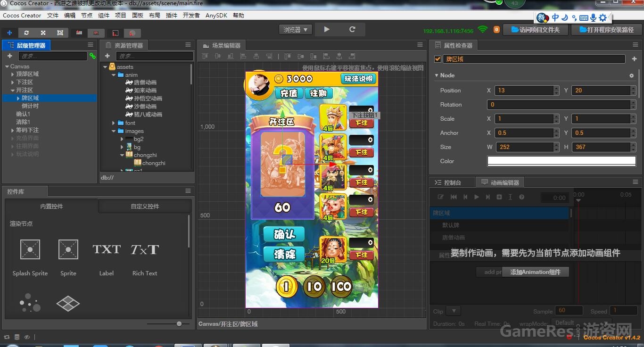Collapse the Canvas node in hierarchy
Viewport: 644px width, 347px height.
pyautogui.click(x=7, y=66)
